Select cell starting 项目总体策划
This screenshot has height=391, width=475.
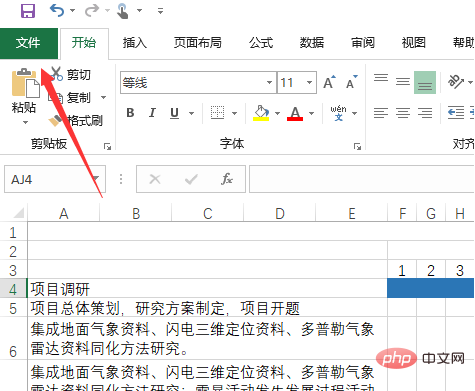207,307
